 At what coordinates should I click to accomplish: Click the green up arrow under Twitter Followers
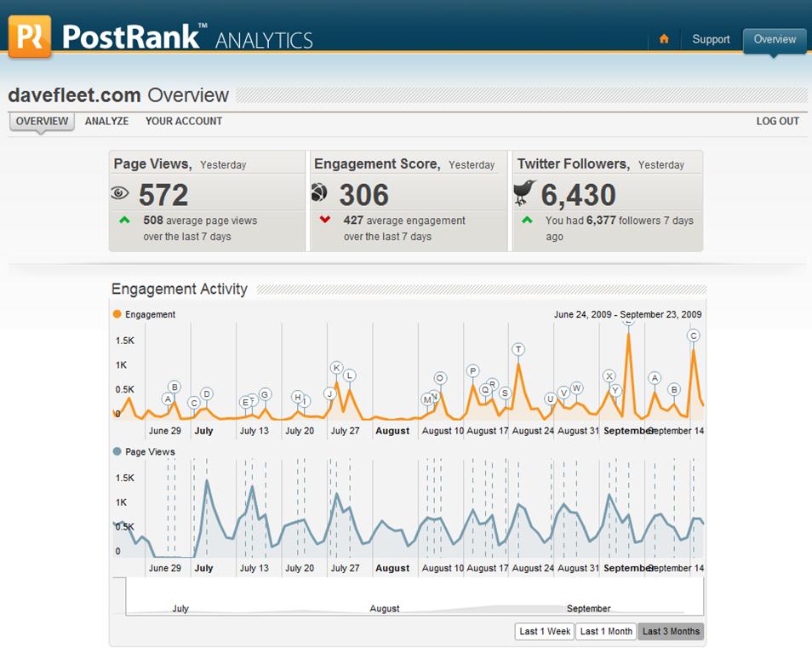[527, 221]
